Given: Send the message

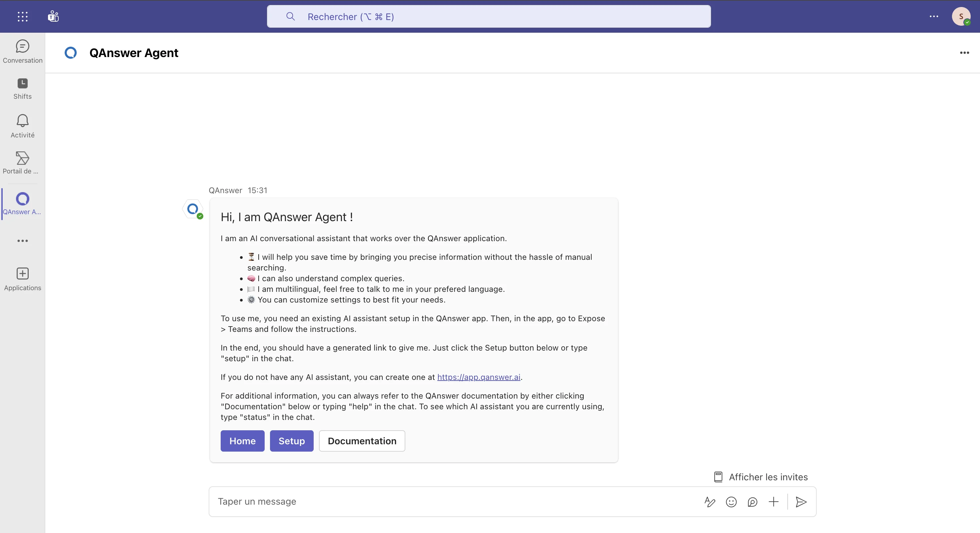Looking at the screenshot, I should pyautogui.click(x=801, y=502).
